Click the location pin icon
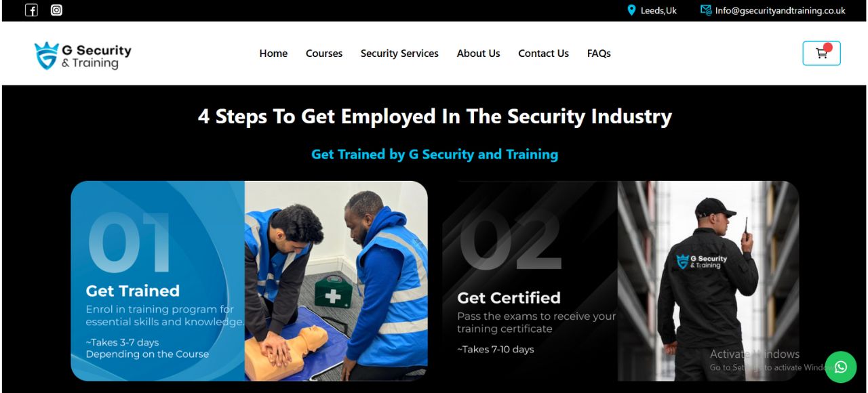 pos(632,10)
